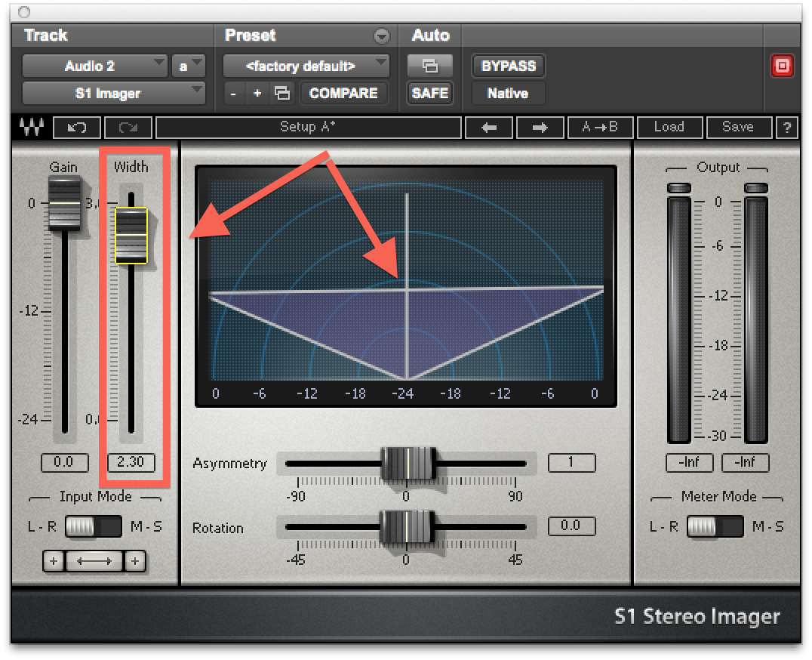Click the Asymmetry value field
Image resolution: width=812 pixels, height=660 pixels.
[572, 463]
